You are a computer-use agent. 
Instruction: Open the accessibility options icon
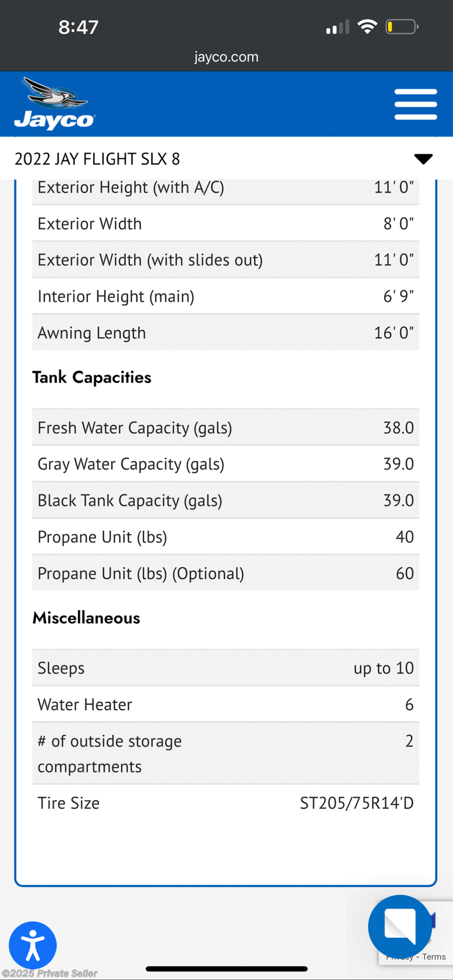point(33,946)
